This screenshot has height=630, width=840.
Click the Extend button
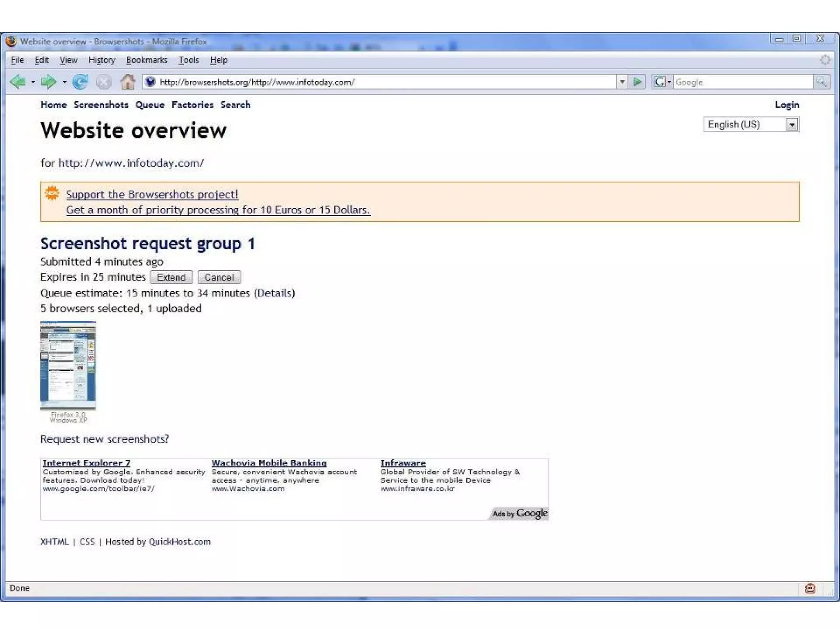click(x=171, y=277)
